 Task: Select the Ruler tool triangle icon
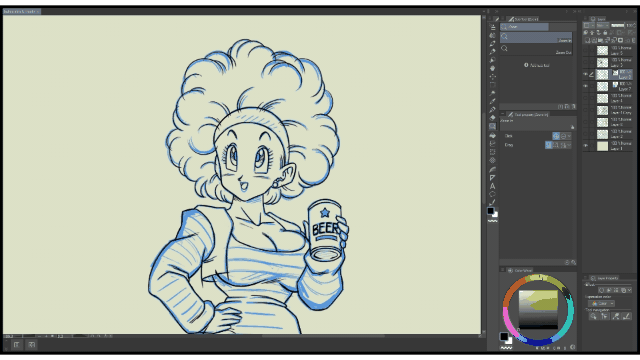click(x=493, y=178)
